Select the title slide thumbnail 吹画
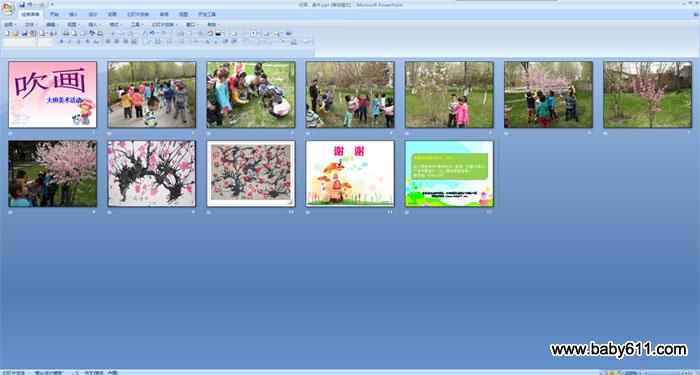The height and width of the screenshot is (375, 700). pyautogui.click(x=52, y=94)
